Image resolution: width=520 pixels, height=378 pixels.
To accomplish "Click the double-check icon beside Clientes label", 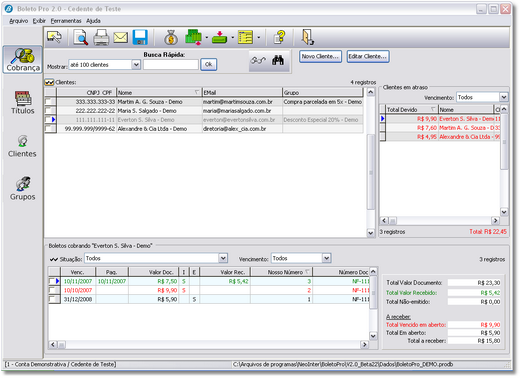I will (49, 82).
